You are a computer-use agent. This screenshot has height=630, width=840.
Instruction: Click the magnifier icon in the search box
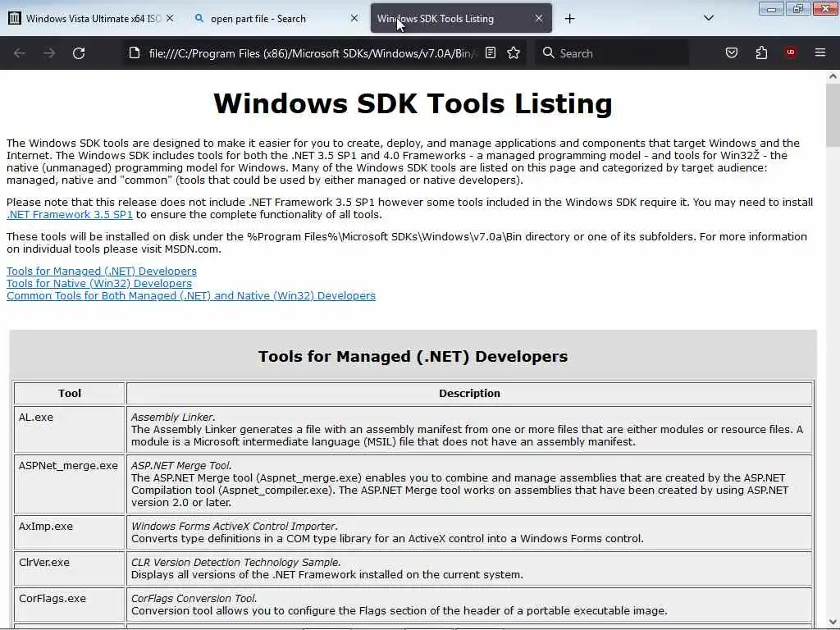pos(548,52)
